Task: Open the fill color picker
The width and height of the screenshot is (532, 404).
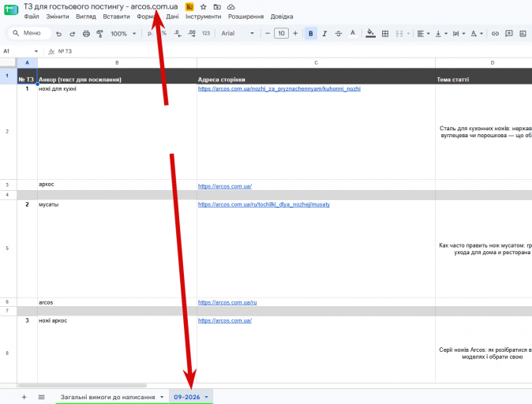Action: pyautogui.click(x=370, y=33)
